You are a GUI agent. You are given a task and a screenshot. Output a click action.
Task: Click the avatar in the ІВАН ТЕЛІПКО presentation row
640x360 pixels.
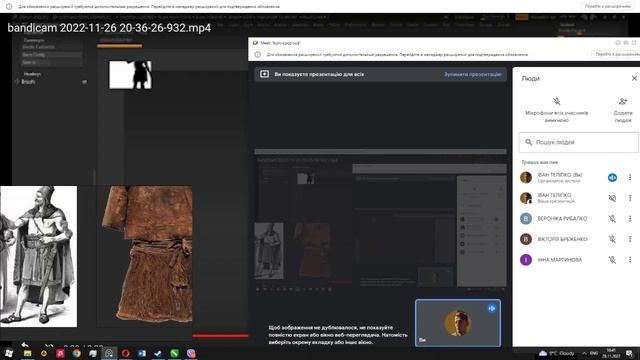(526, 198)
